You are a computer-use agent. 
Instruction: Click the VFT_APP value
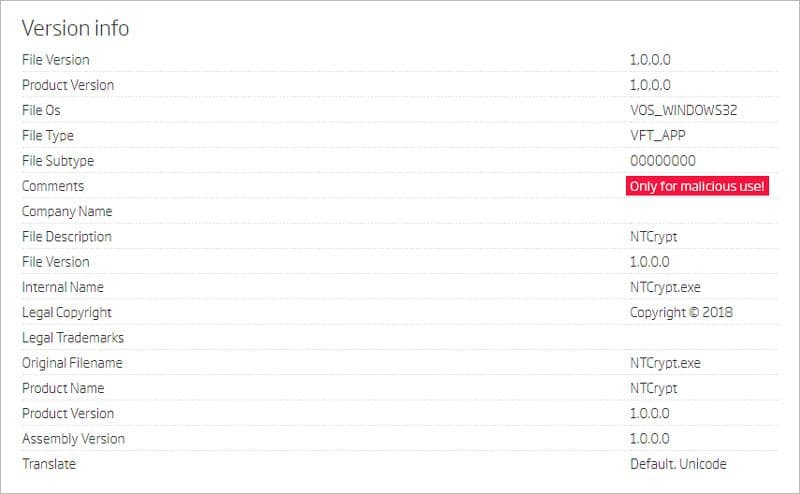coord(658,135)
